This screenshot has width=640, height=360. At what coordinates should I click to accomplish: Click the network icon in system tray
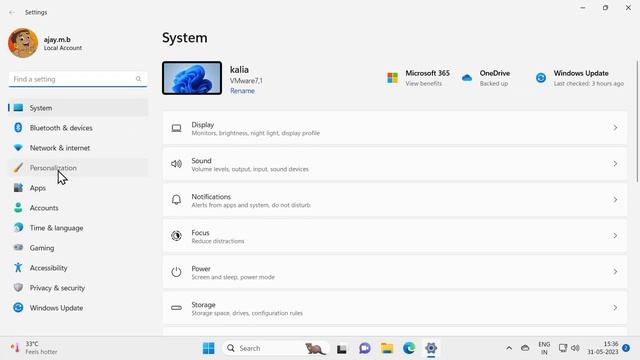click(x=562, y=348)
